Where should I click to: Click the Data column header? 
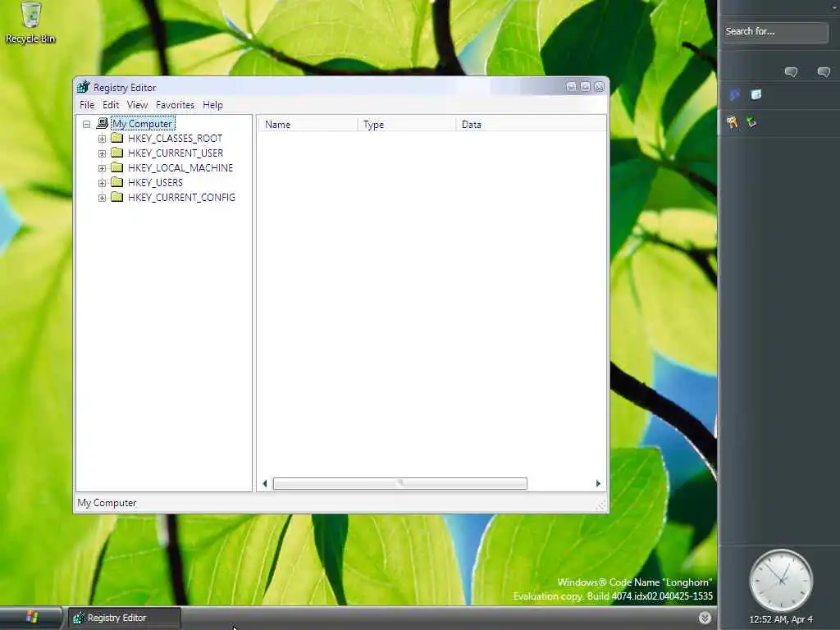coord(531,125)
